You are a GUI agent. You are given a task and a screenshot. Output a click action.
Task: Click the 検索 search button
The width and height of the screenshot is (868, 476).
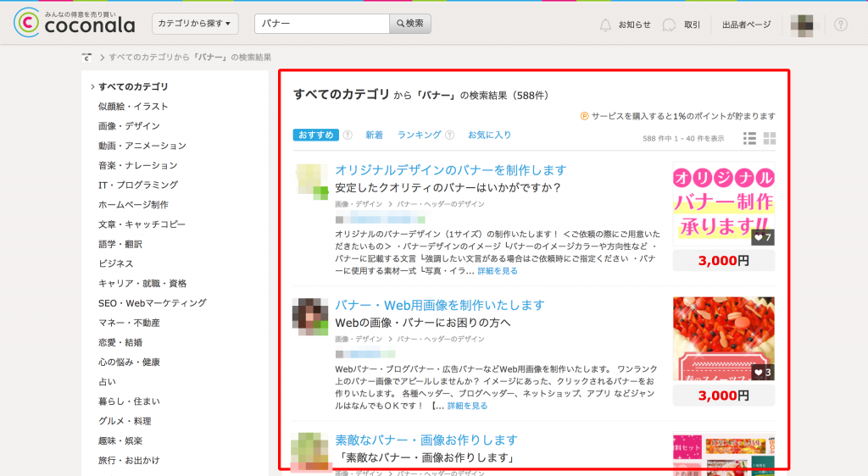pyautogui.click(x=410, y=24)
